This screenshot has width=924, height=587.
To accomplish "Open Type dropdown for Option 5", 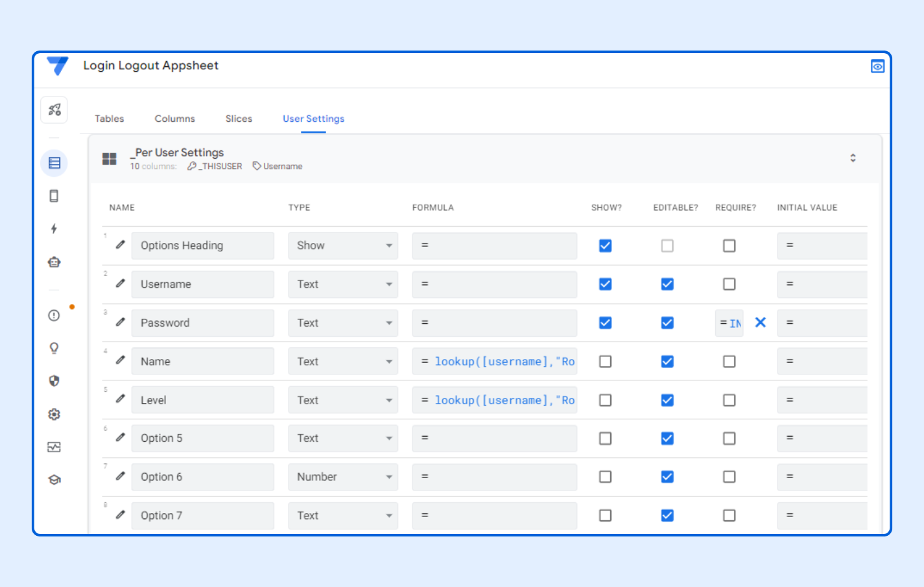I will point(343,439).
